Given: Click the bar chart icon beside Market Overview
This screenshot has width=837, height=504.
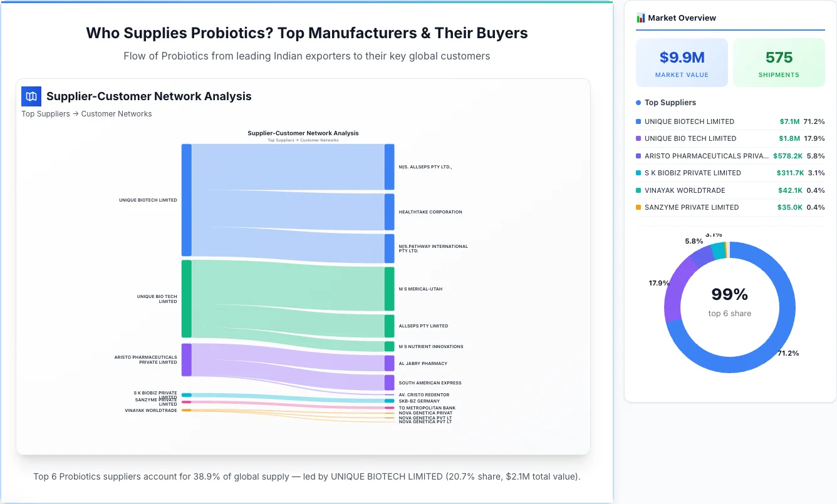Looking at the screenshot, I should point(641,18).
